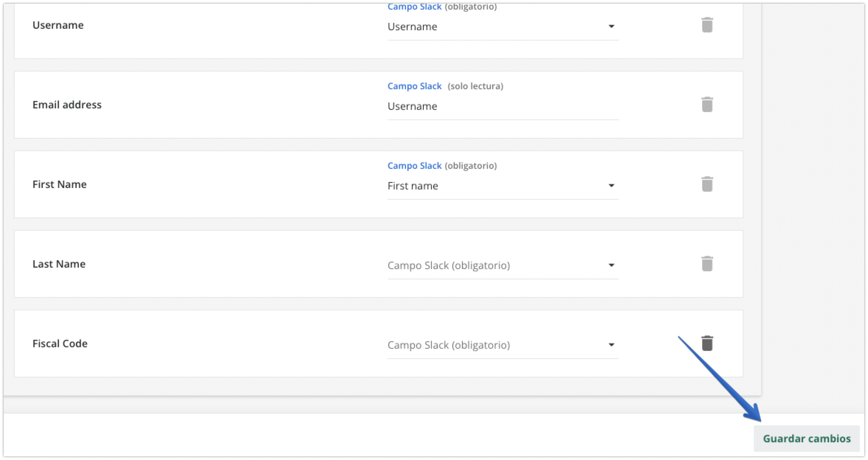Delete the Last Name field row

(x=707, y=264)
